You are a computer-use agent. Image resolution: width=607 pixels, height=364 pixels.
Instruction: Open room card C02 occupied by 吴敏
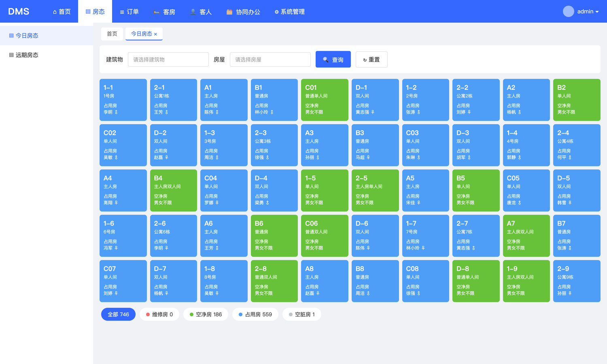pos(123,145)
